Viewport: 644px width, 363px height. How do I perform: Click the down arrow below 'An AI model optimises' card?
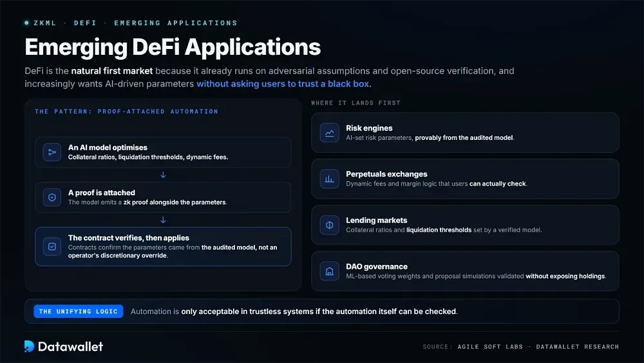coord(163,175)
